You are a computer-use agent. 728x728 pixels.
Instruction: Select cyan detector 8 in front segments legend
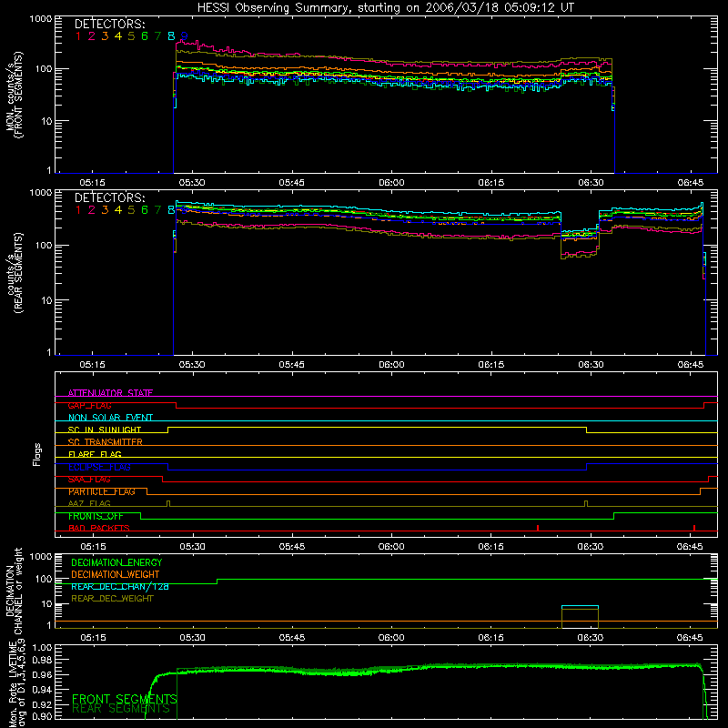point(171,36)
